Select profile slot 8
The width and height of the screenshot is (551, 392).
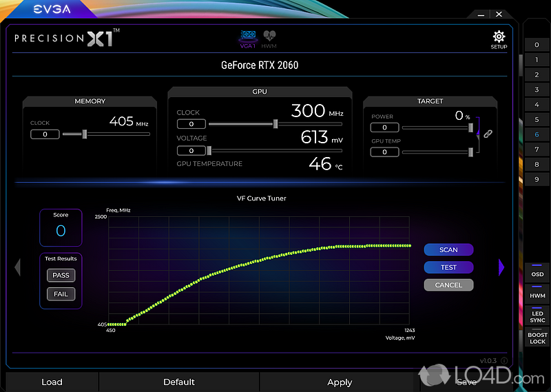pyautogui.click(x=537, y=164)
